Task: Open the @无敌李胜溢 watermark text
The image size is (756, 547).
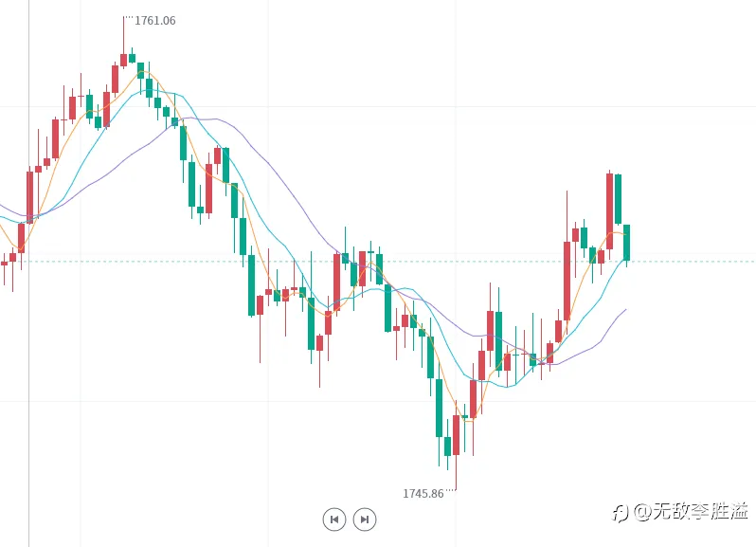Action: coord(691,511)
